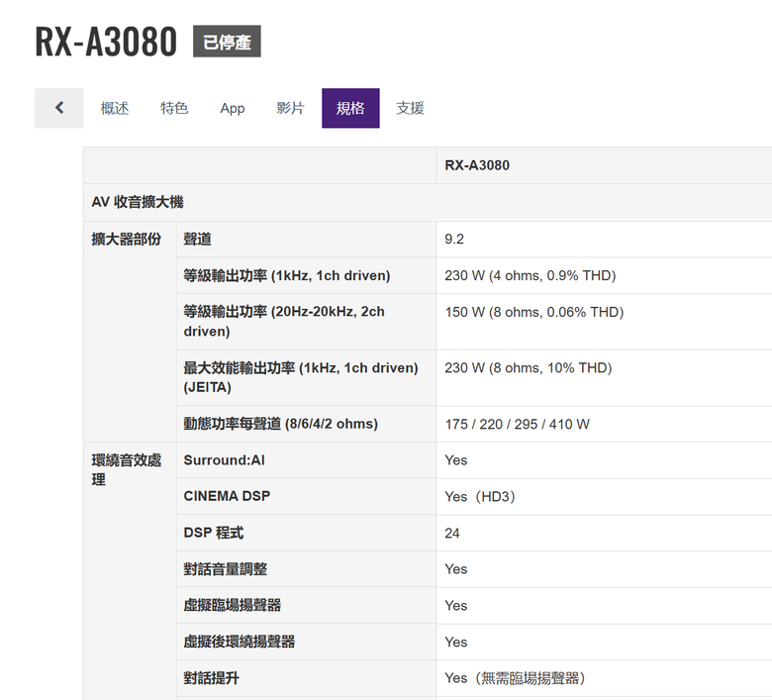Open the 支援 tab
This screenshot has width=772, height=700.
pyautogui.click(x=410, y=108)
